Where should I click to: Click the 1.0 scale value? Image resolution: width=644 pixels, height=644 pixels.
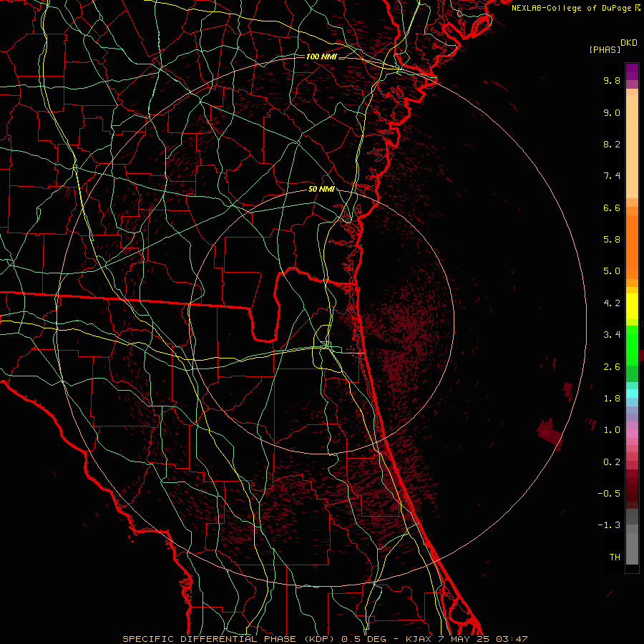(x=612, y=430)
